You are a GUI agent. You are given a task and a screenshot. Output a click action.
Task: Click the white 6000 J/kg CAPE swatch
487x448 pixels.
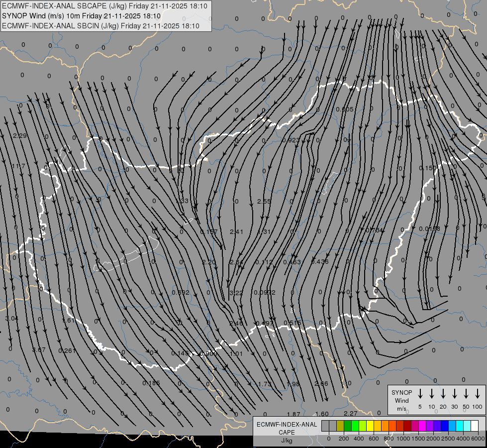point(475,426)
